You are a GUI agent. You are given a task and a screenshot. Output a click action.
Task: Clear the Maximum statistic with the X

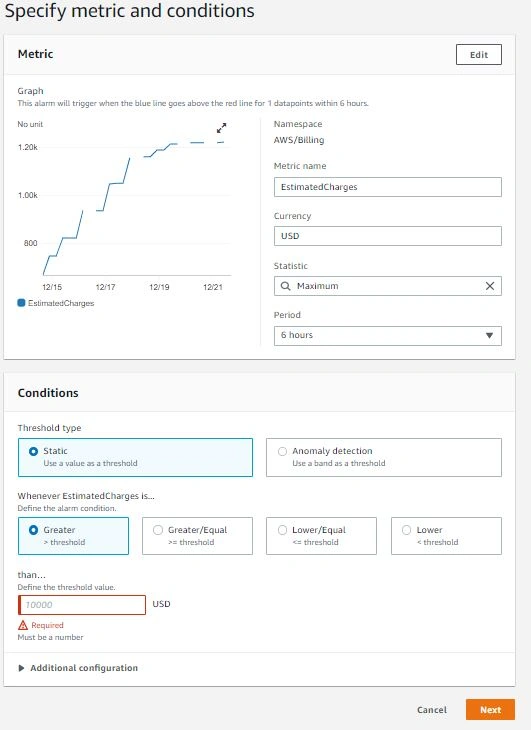490,286
